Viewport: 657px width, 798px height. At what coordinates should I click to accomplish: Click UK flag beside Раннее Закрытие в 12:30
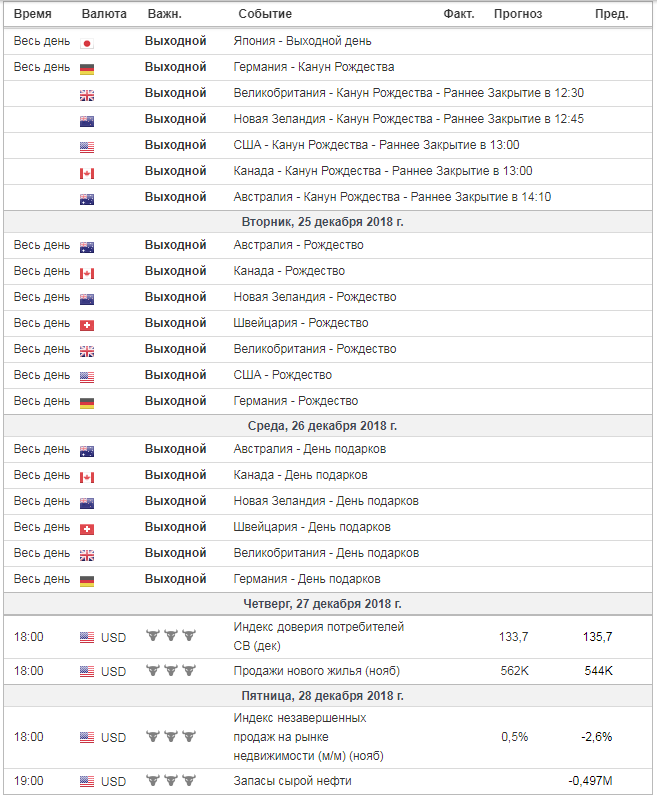pyautogui.click(x=87, y=94)
